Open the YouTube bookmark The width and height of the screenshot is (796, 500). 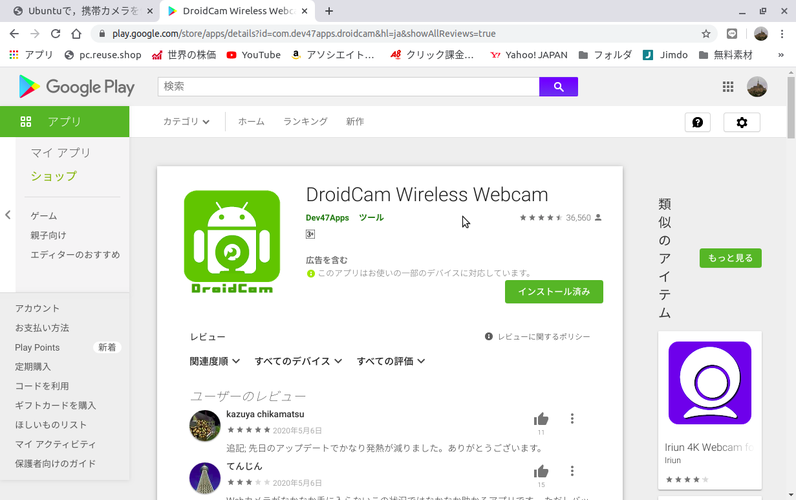click(254, 55)
